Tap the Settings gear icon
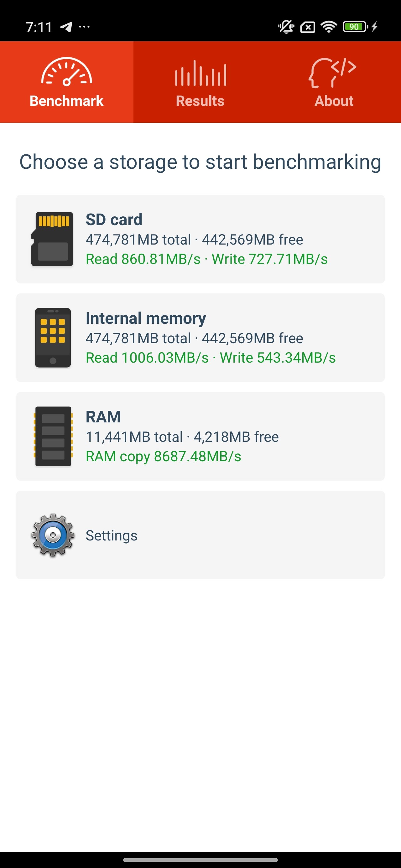Image resolution: width=401 pixels, height=868 pixels. coord(53,535)
